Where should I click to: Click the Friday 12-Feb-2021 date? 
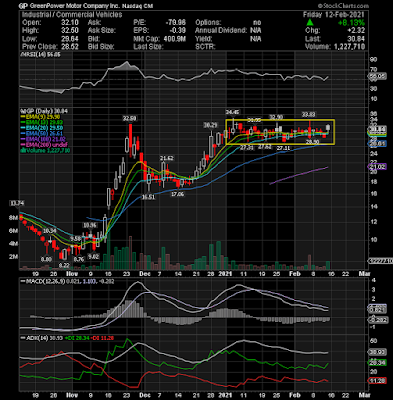pos(334,15)
